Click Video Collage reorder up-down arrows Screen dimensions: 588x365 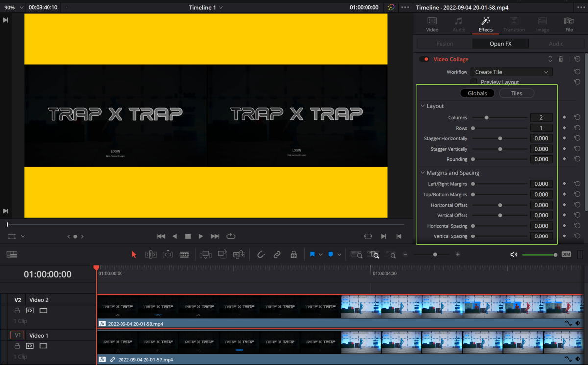[550, 59]
